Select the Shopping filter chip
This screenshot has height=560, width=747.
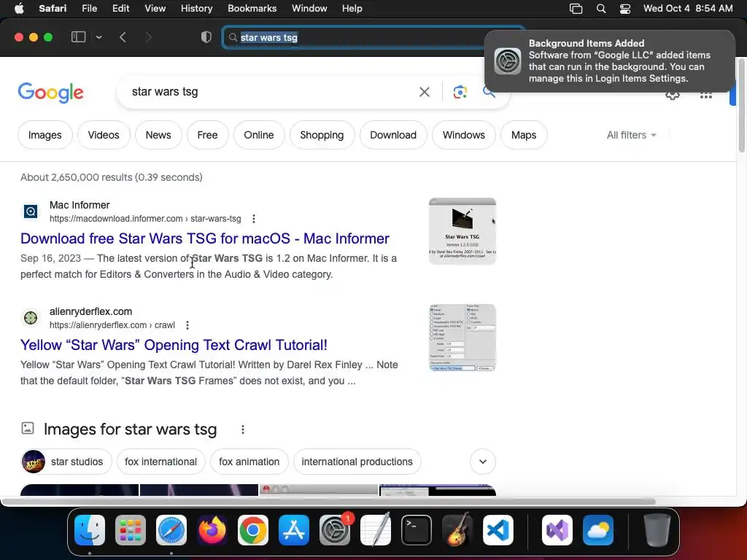pos(322,135)
